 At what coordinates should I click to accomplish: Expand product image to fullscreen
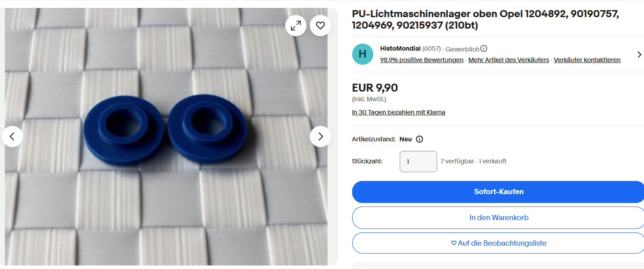click(296, 26)
